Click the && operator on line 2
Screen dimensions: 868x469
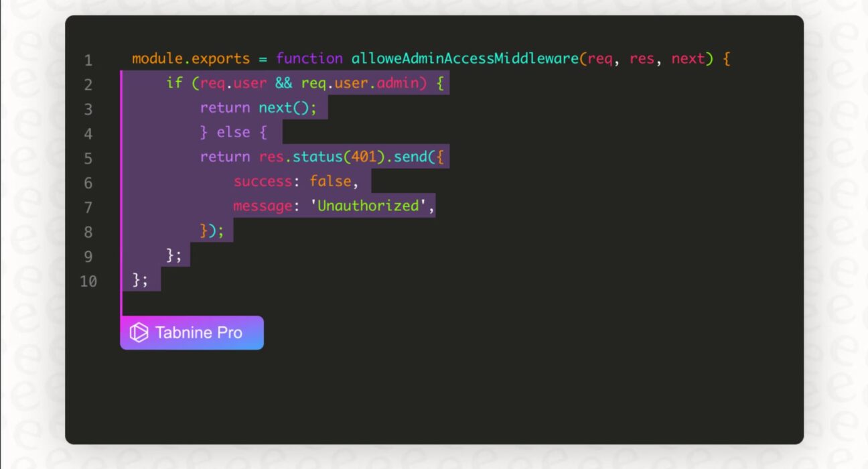pyautogui.click(x=284, y=84)
